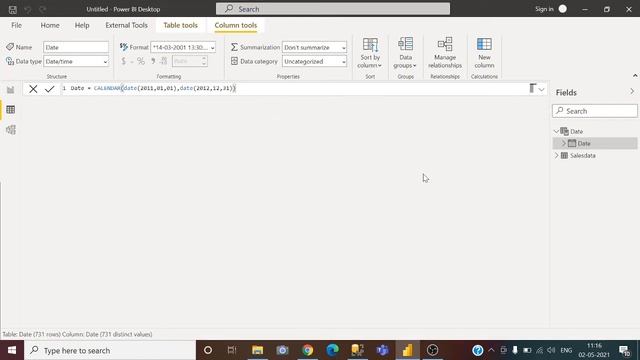Open Manage relationships
Screen dimensions: 640x360
tap(445, 53)
